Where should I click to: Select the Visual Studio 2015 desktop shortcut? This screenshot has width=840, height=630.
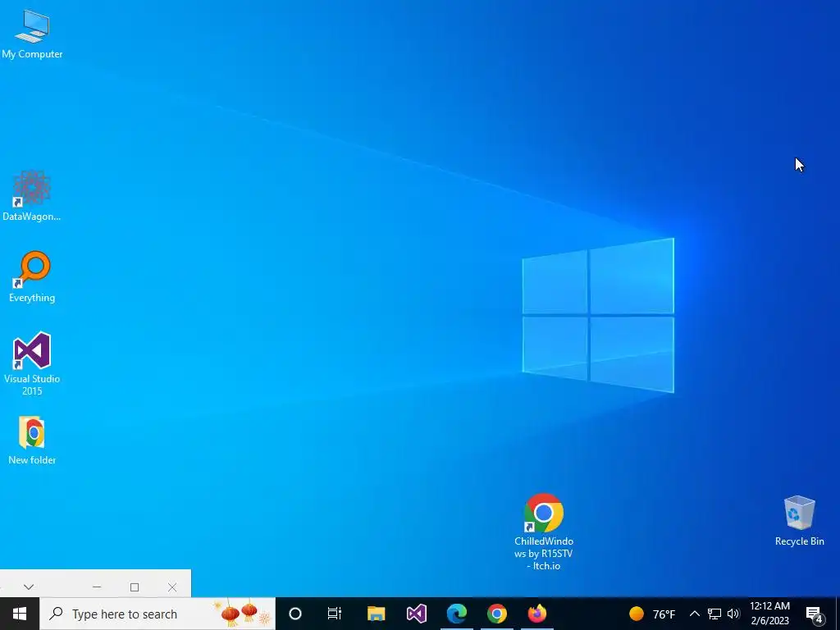pos(32,363)
